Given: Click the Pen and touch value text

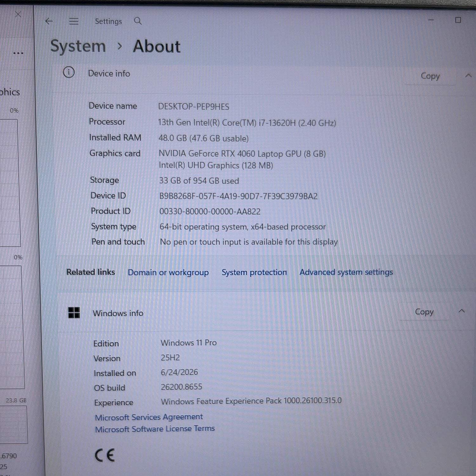Looking at the screenshot, I should pos(249,242).
